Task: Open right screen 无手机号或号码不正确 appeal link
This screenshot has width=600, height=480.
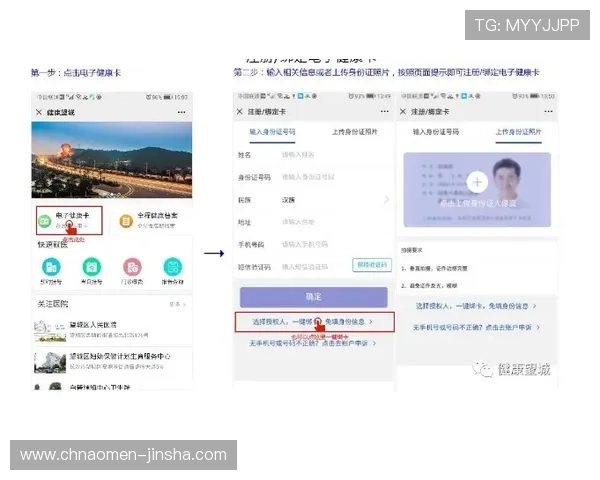Action: pyautogui.click(x=476, y=327)
